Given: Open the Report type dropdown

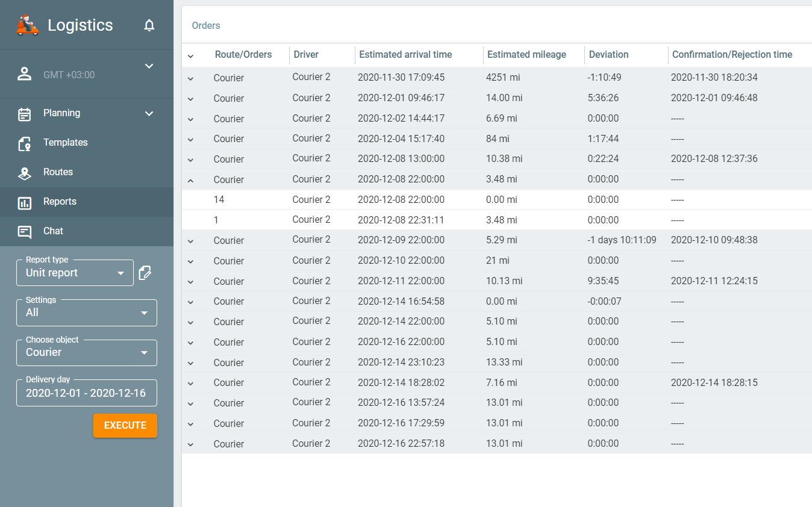Looking at the screenshot, I should (x=75, y=273).
